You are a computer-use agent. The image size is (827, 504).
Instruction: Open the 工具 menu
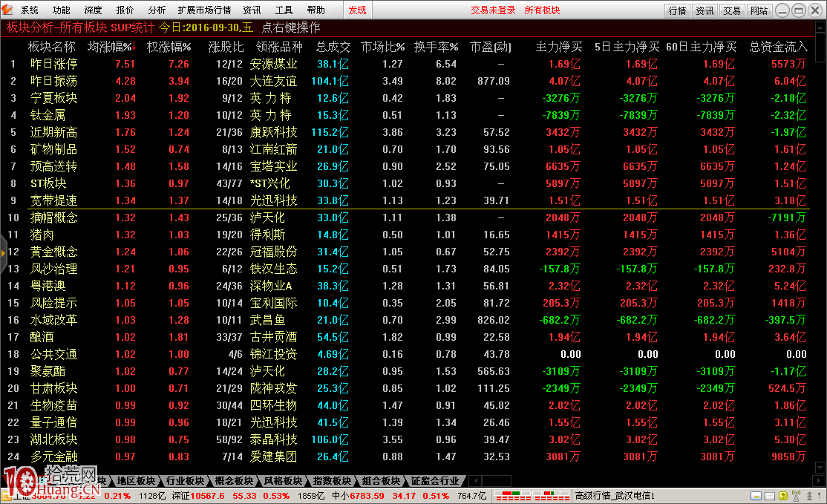(x=284, y=10)
